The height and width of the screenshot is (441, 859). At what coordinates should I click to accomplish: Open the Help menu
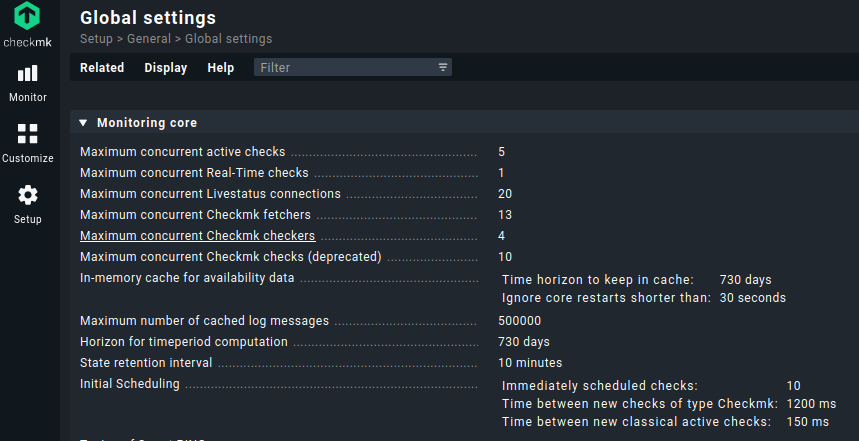click(220, 68)
